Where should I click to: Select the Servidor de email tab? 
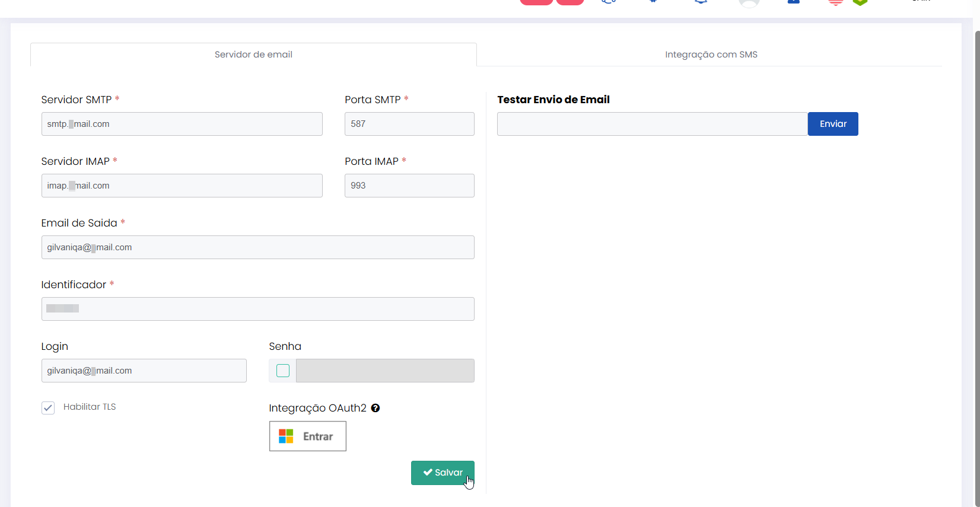[253, 55]
